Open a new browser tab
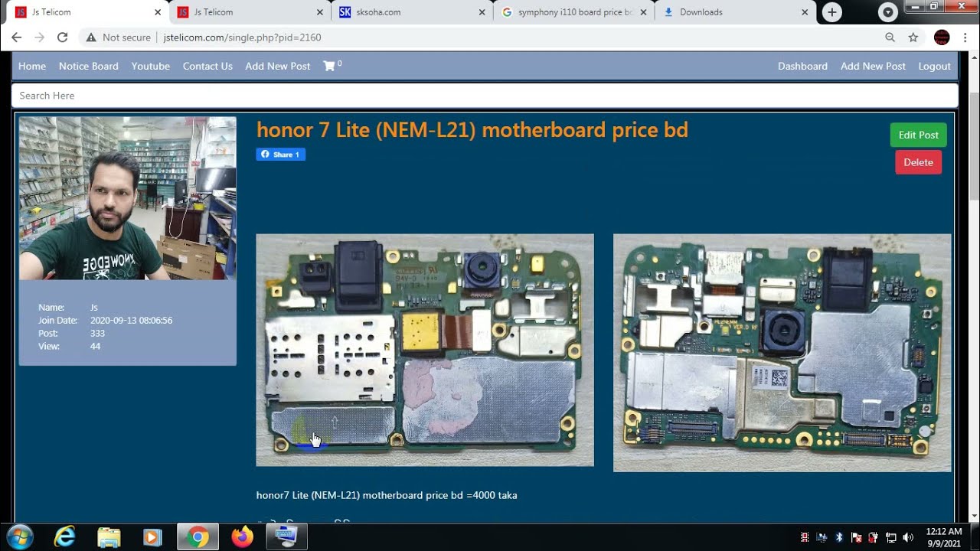980x551 pixels. (x=831, y=11)
